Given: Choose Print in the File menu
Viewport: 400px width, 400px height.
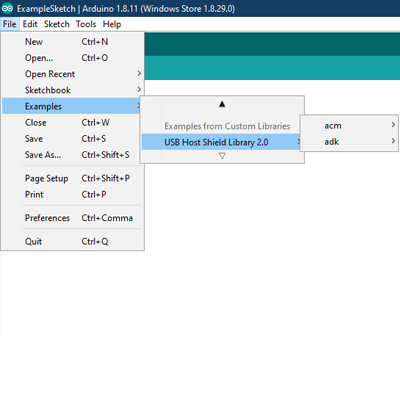Looking at the screenshot, I should pyautogui.click(x=73, y=194).
